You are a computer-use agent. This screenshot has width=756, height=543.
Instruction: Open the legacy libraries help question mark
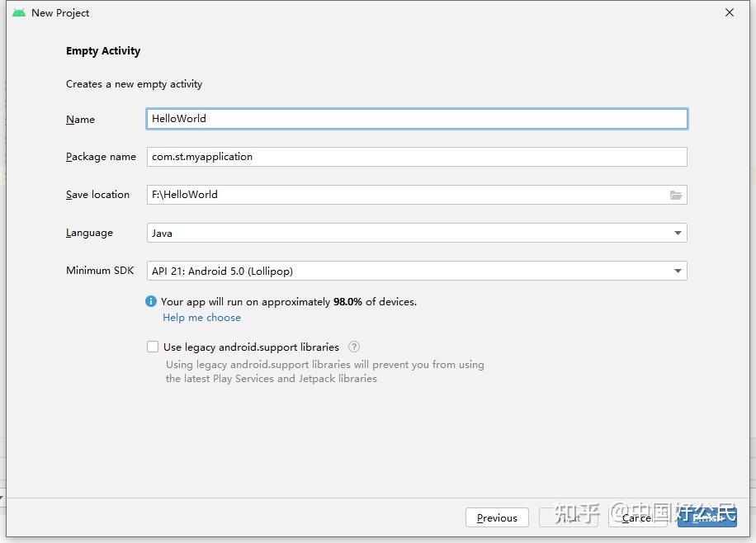tap(354, 347)
